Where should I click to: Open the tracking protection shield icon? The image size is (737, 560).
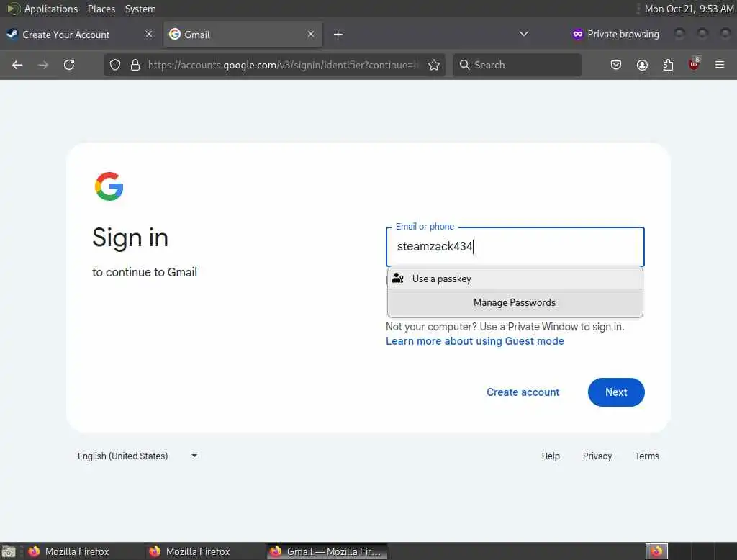(x=115, y=65)
